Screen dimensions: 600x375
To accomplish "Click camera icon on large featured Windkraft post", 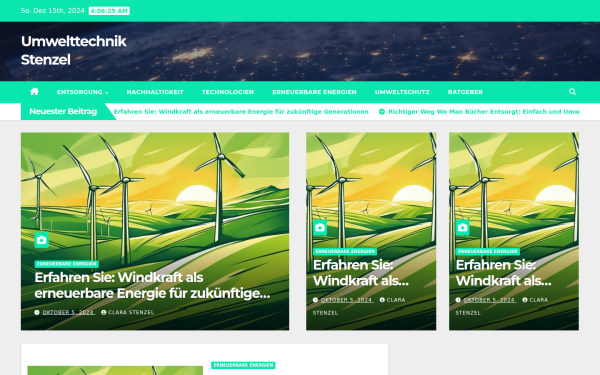I will (x=42, y=240).
